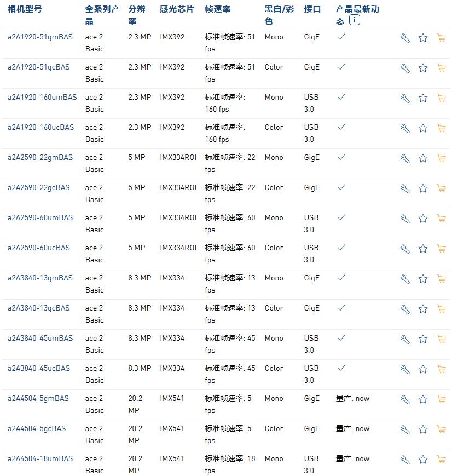Add a2A2590-22gmBAS to cart

coord(442,158)
